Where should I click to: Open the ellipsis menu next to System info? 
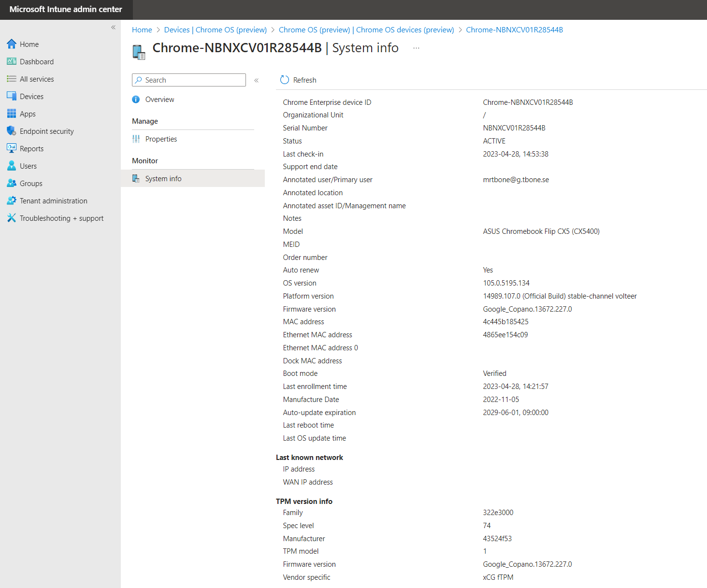click(416, 48)
